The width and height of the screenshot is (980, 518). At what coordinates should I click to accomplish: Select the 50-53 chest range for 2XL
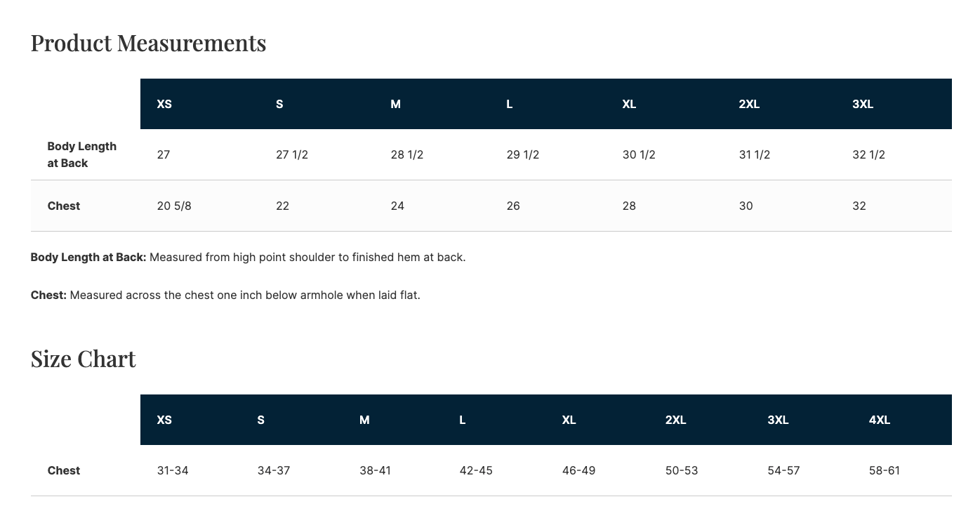[682, 470]
